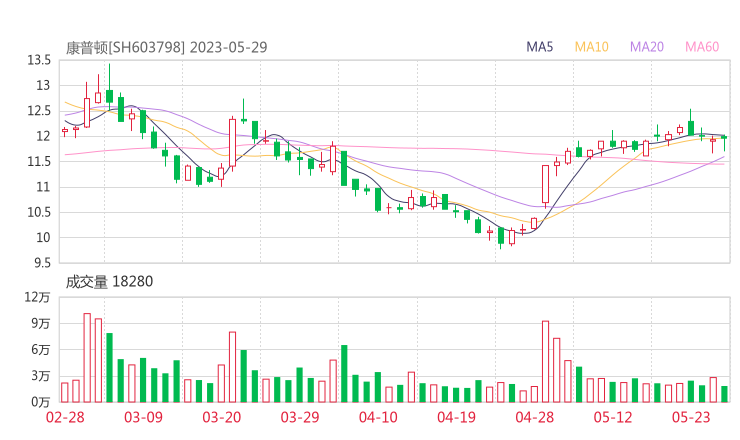This screenshot has width=740, height=440.
Task: Click the 9.5 price axis label
Action: point(42,263)
